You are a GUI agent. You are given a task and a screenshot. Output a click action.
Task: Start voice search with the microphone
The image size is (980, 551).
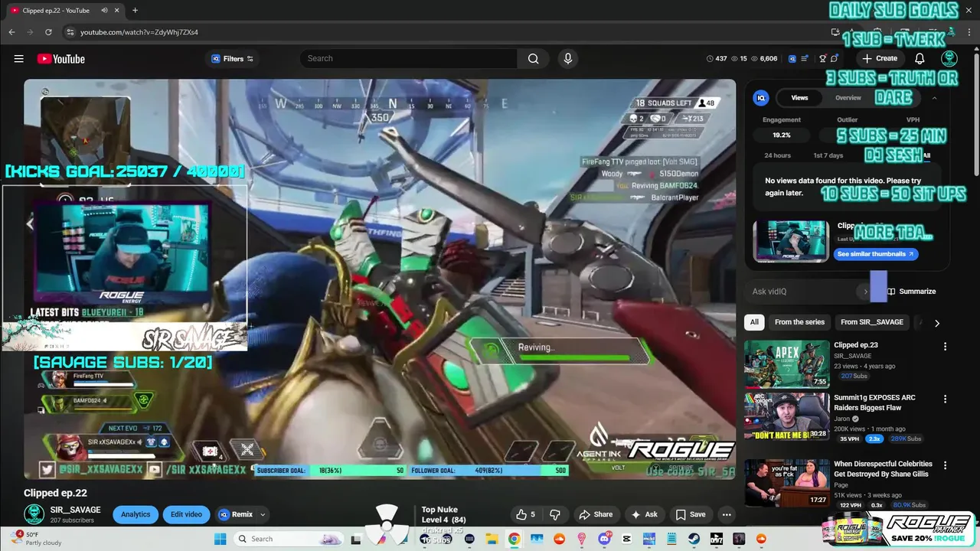click(x=567, y=58)
